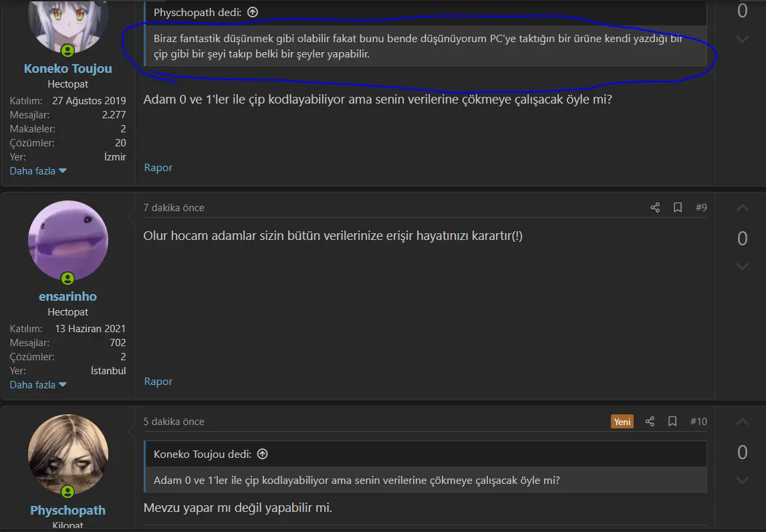The width and height of the screenshot is (766, 532).
Task: Open Physchopath's profile link
Action: (x=68, y=510)
